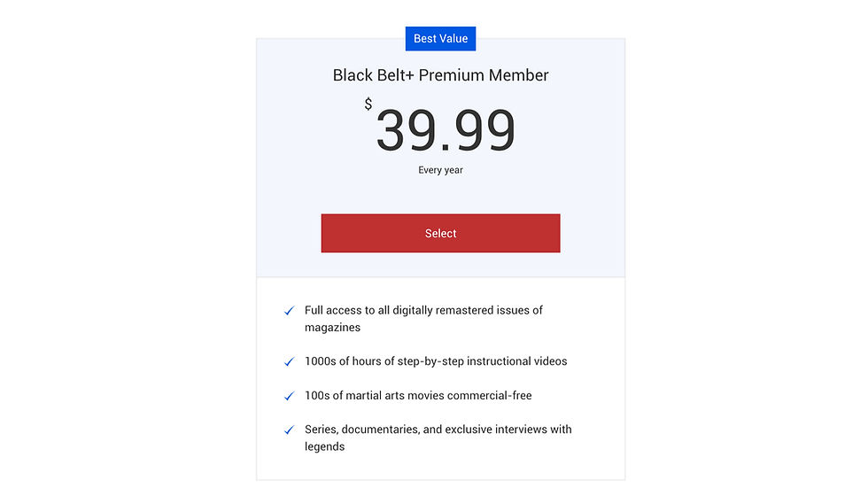Click checkmark beside Full access feature
The height and width of the screenshot is (488, 868).
pyautogui.click(x=289, y=311)
